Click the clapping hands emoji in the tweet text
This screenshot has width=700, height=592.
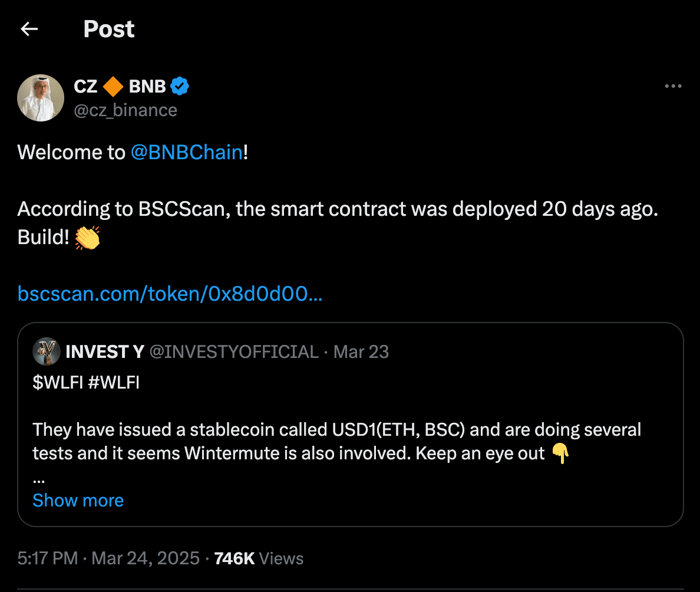click(88, 238)
